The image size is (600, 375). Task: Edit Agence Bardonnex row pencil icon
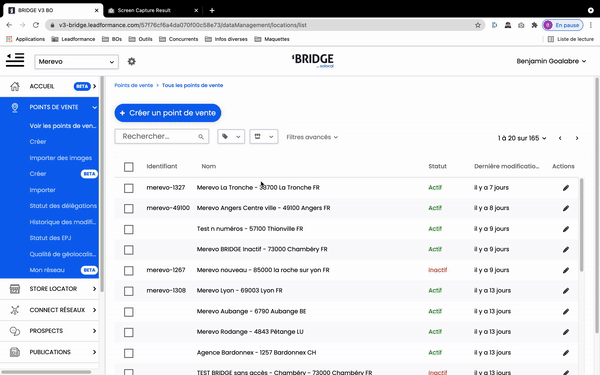point(566,353)
